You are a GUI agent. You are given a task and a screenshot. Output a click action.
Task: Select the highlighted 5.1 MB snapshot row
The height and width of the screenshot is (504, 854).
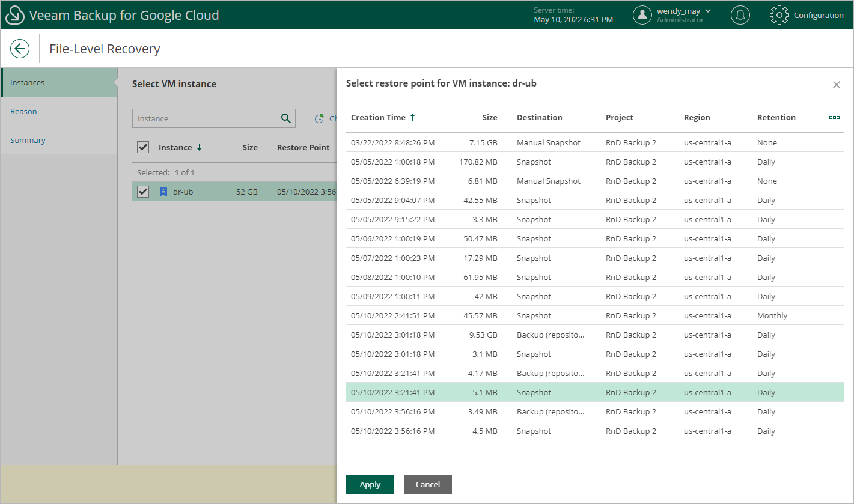(x=595, y=392)
